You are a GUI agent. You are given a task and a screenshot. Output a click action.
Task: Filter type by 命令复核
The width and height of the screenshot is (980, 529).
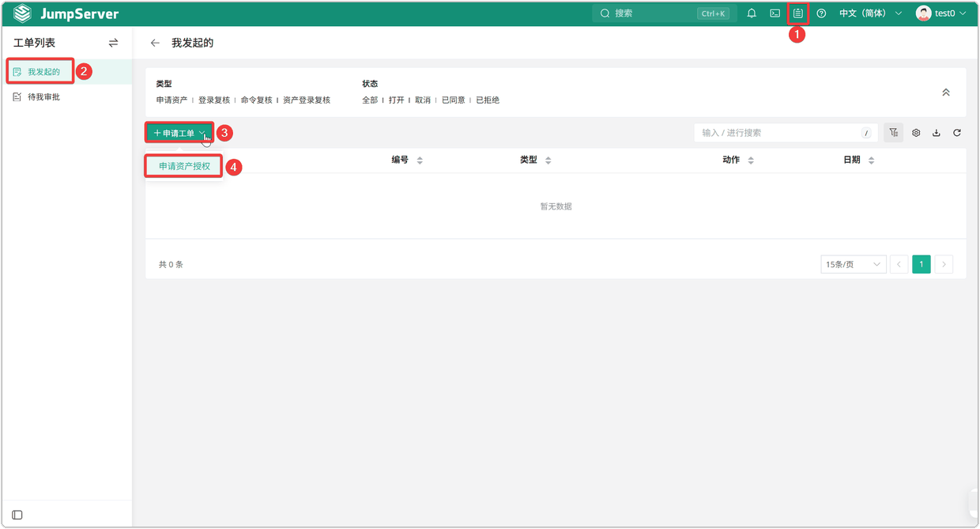(256, 100)
